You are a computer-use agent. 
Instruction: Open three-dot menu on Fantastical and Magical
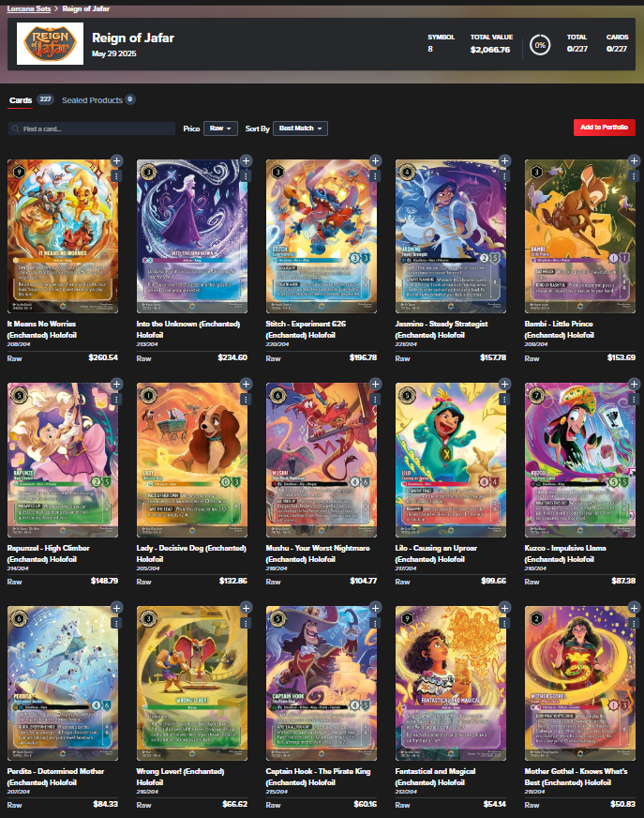tap(504, 624)
